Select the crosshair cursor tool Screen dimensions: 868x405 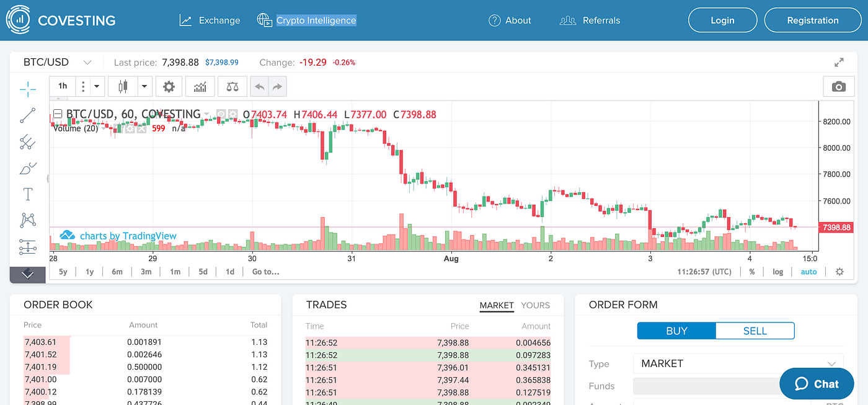tap(28, 89)
